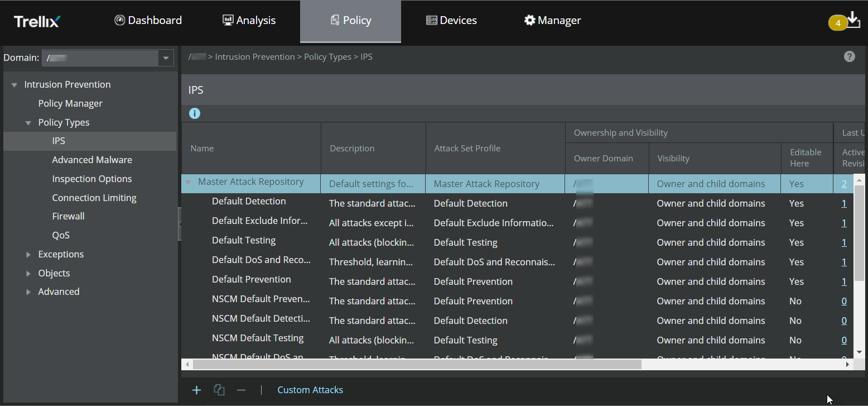
Task: Click the plus icon to add policy
Action: (x=196, y=390)
